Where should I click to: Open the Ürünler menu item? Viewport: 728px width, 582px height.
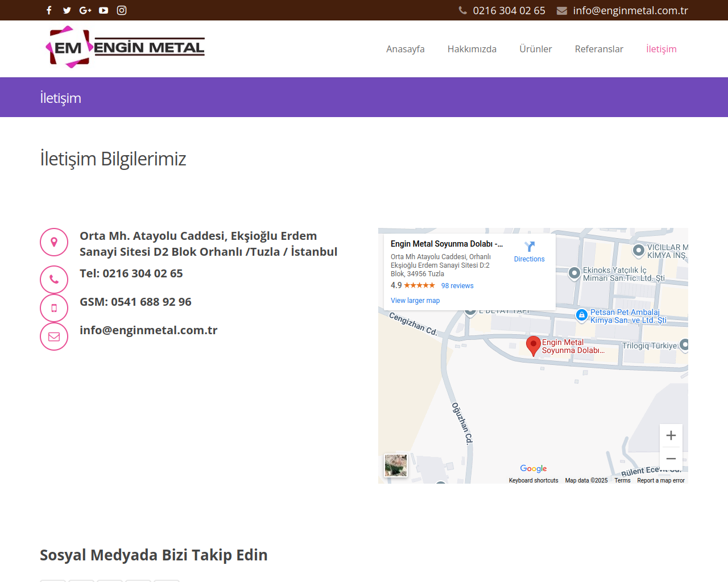click(x=536, y=49)
